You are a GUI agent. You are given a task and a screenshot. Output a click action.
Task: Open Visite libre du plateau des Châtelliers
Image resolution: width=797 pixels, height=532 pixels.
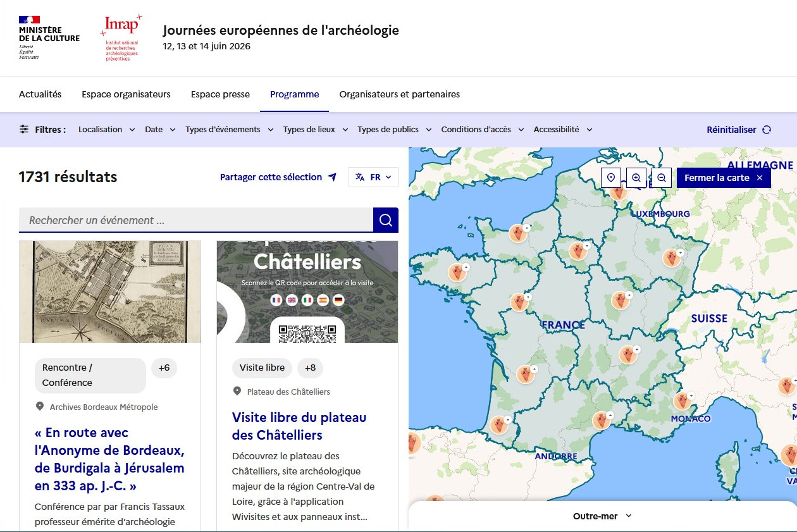click(299, 426)
